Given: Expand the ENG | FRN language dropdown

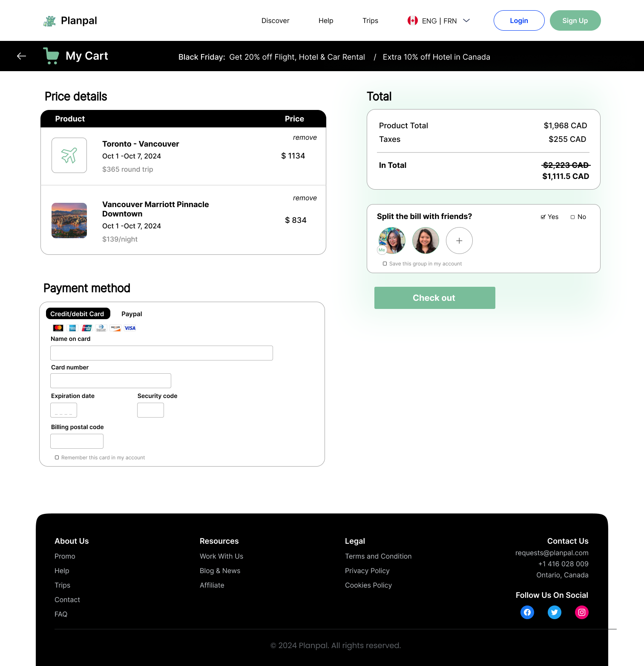Looking at the screenshot, I should [x=466, y=20].
